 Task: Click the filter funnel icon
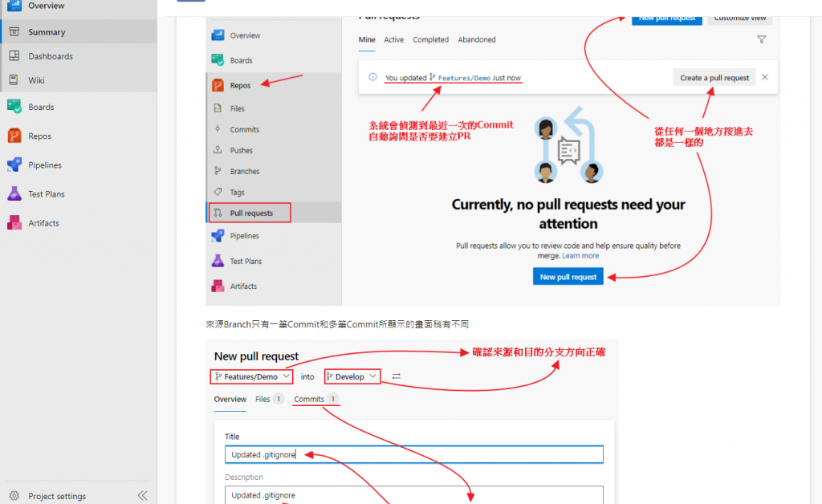point(762,39)
